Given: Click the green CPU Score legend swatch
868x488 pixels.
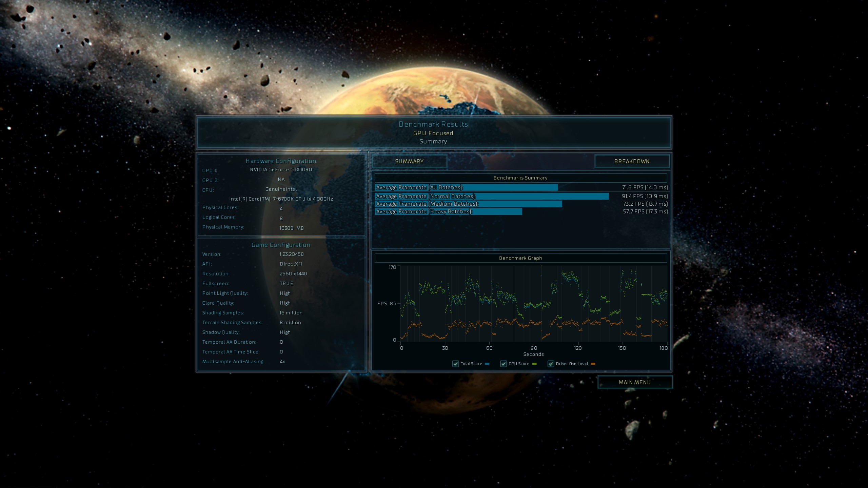Looking at the screenshot, I should coord(534,364).
